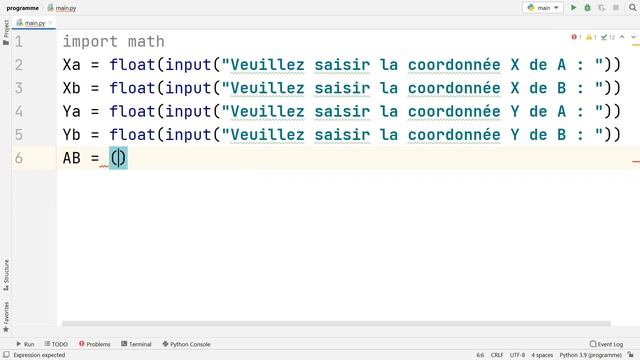The width and height of the screenshot is (640, 360).
Task: Open Search Everywhere magnifier icon
Action: [633, 7]
